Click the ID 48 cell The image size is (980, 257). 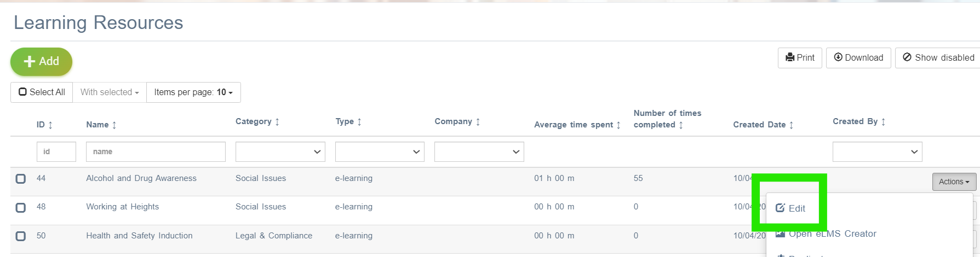41,207
